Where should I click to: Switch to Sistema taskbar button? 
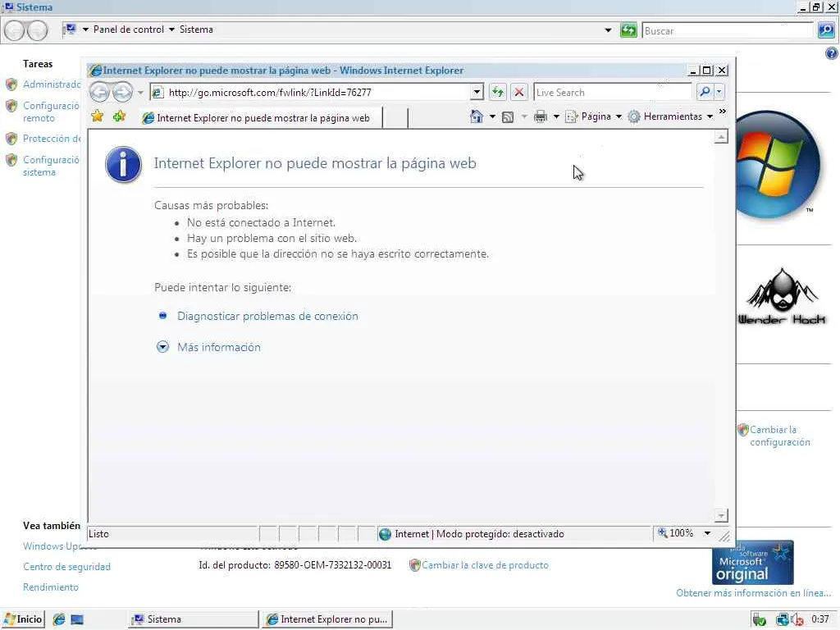pyautogui.click(x=193, y=619)
